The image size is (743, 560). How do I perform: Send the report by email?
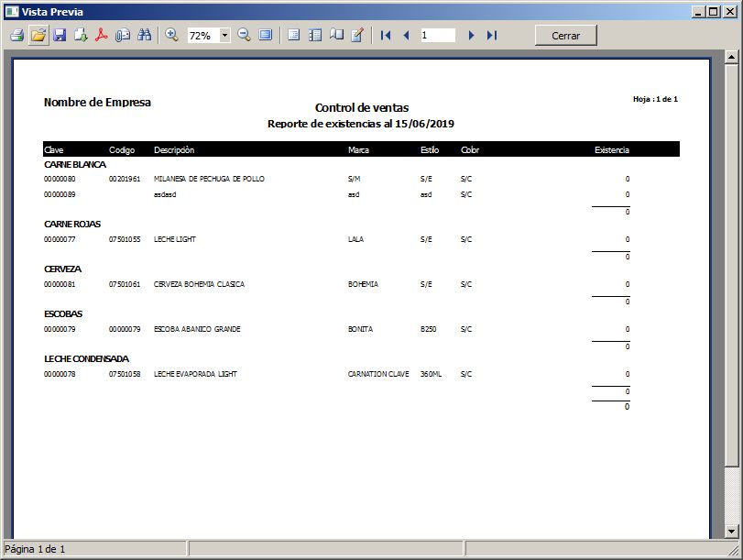pyautogui.click(x=123, y=35)
